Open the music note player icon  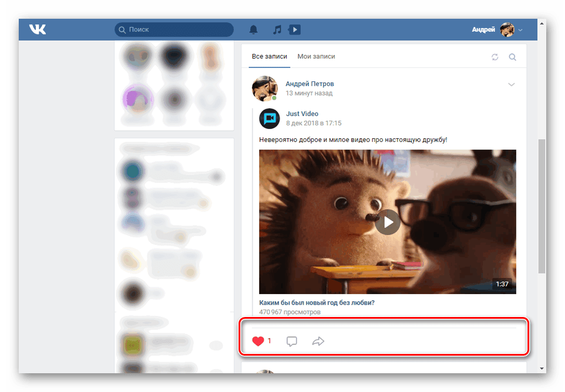click(x=277, y=29)
